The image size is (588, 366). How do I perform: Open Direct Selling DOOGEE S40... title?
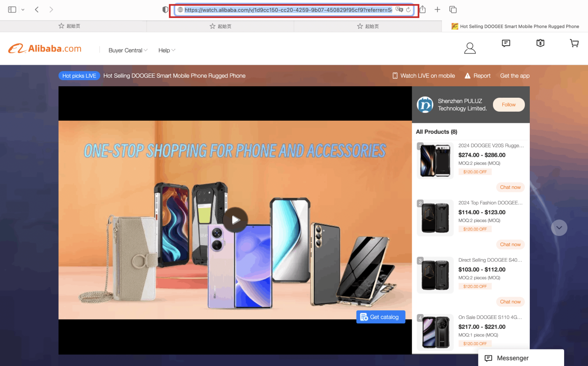[x=490, y=260]
